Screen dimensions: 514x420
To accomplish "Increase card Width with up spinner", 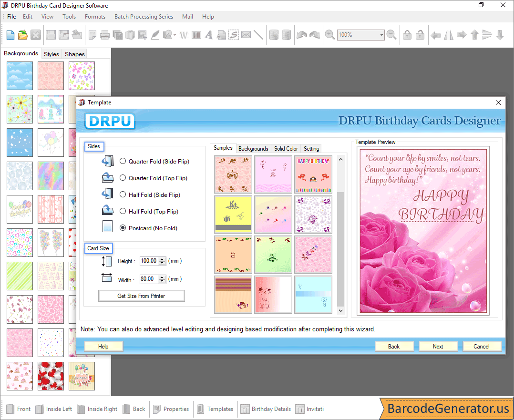I will (162, 277).
